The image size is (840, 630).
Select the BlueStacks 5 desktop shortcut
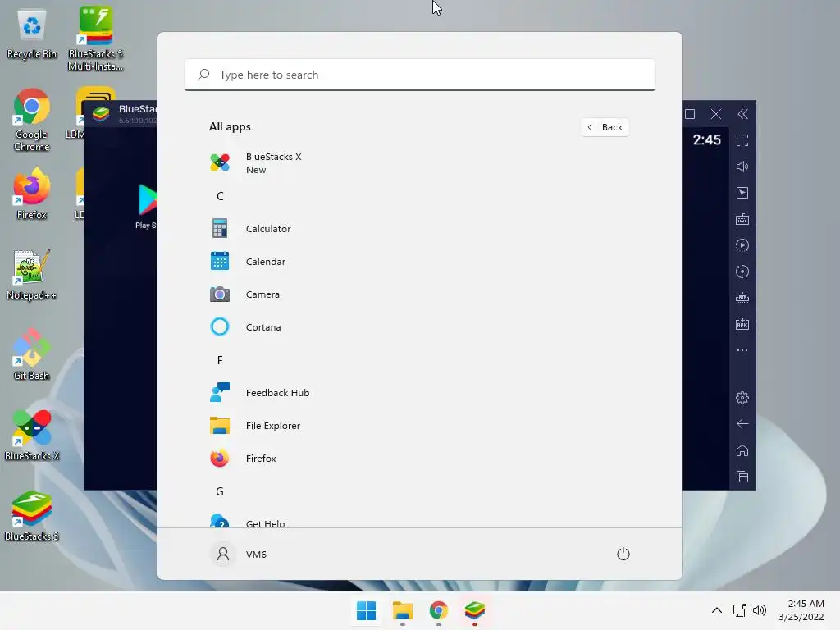click(x=32, y=515)
